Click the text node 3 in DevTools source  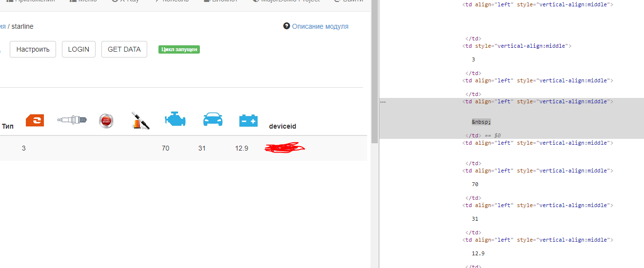[x=473, y=59]
